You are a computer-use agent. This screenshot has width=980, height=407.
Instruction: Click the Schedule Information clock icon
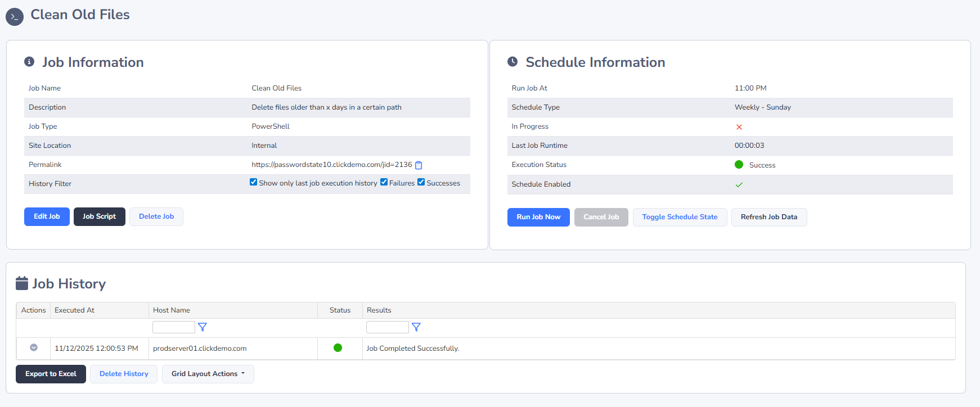[x=513, y=62]
